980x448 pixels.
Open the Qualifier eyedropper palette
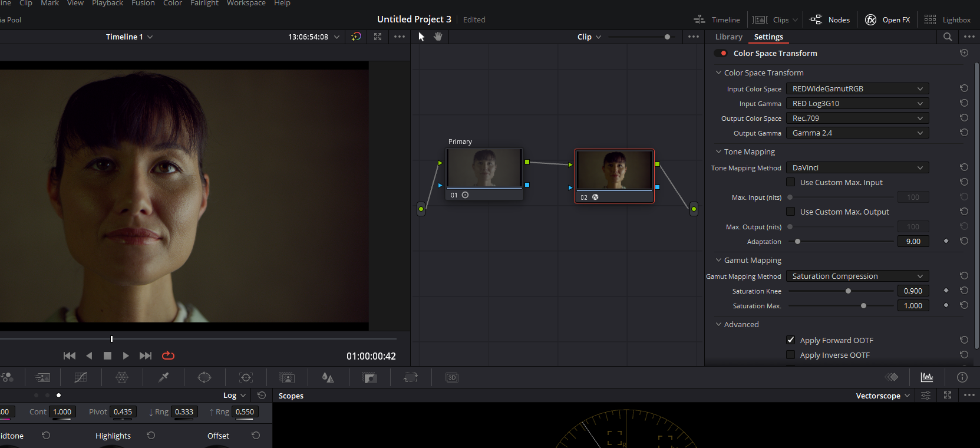164,377
